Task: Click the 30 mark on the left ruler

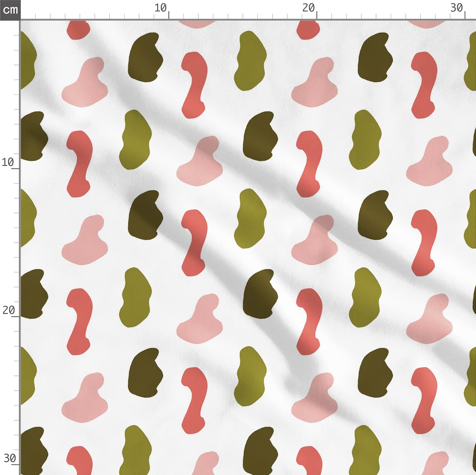Action: pyautogui.click(x=10, y=458)
